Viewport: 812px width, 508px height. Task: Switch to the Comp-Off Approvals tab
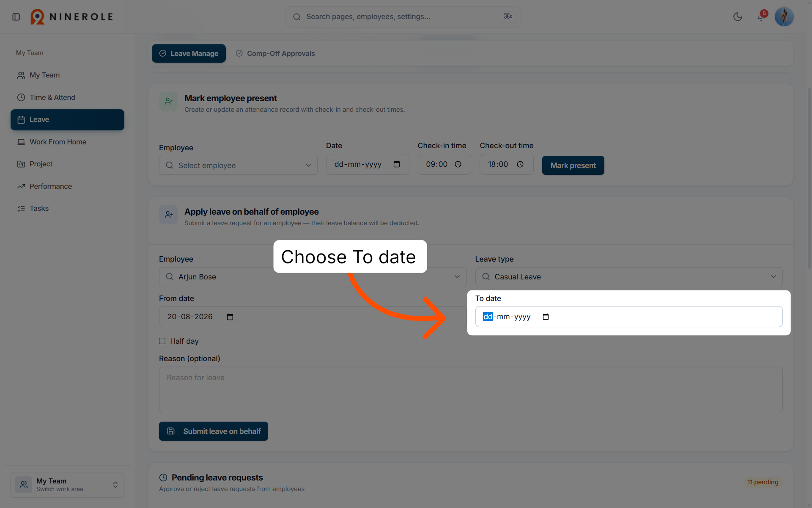coord(275,53)
